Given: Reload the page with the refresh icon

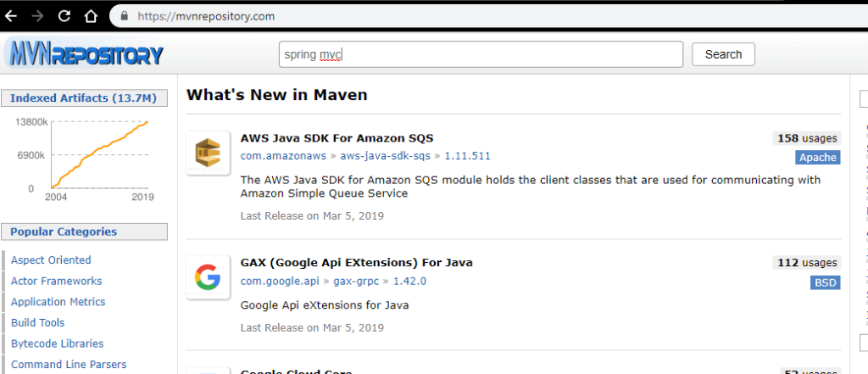Looking at the screenshot, I should pyautogui.click(x=64, y=16).
